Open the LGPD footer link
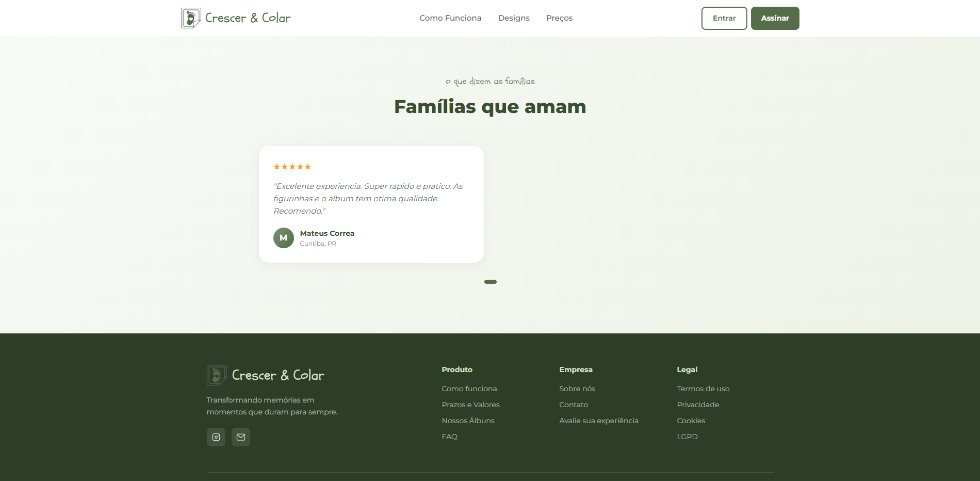The width and height of the screenshot is (980, 481). click(687, 437)
